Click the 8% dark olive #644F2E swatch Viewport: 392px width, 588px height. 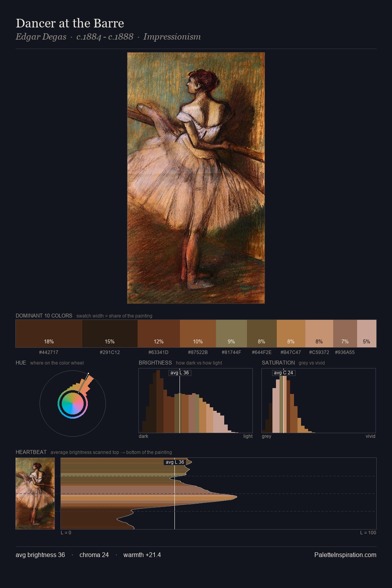262,334
